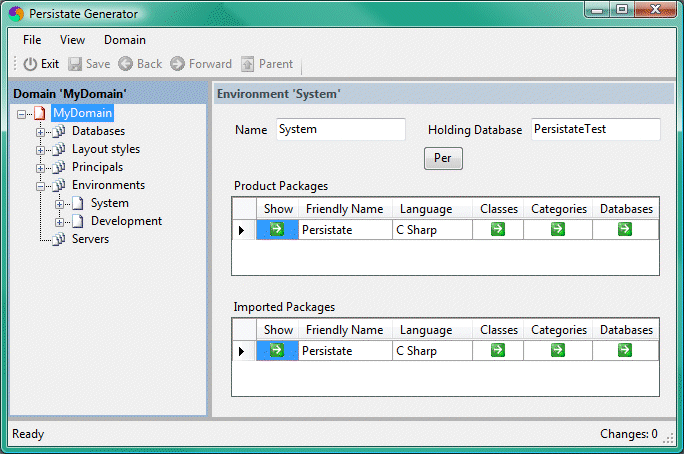Click the Exit toolbar icon
Viewport: 684px width, 454px height.
click(x=30, y=64)
